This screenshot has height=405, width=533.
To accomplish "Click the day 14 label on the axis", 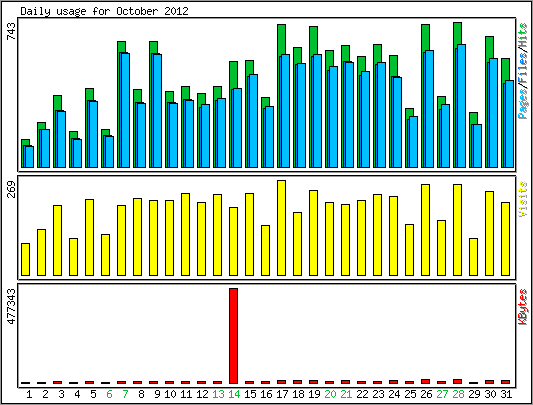I will point(234,394).
